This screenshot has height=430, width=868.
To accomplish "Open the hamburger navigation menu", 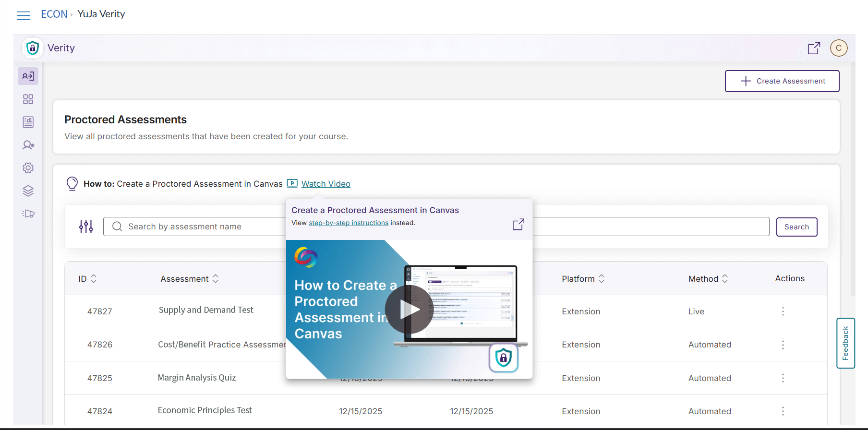I will click(x=23, y=15).
